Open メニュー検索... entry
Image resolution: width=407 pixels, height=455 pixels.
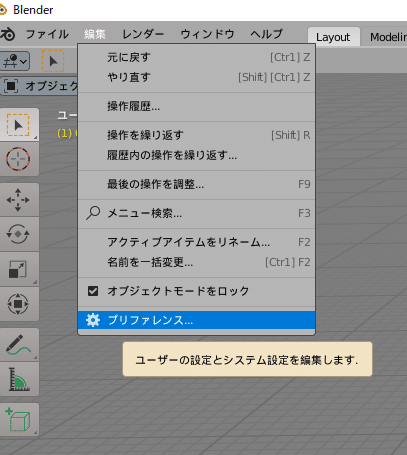click(x=196, y=213)
